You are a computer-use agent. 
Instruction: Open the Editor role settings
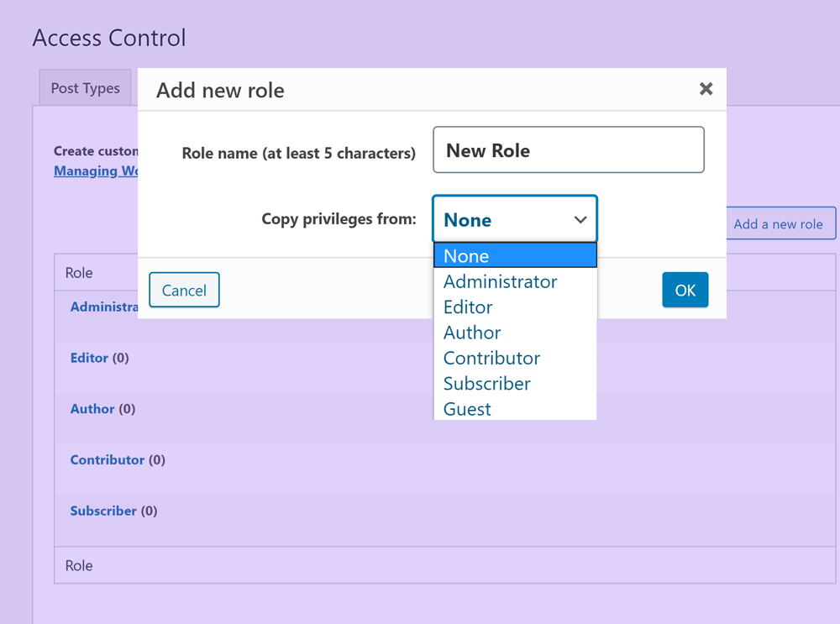coord(89,358)
